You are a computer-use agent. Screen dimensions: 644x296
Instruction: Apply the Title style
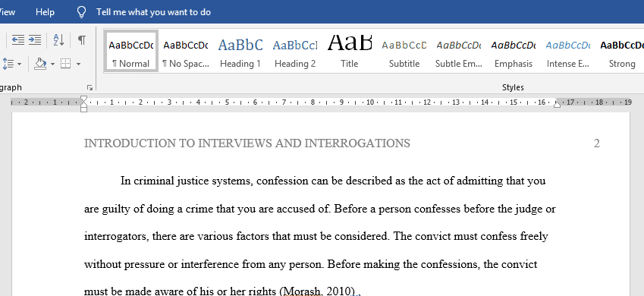click(350, 52)
